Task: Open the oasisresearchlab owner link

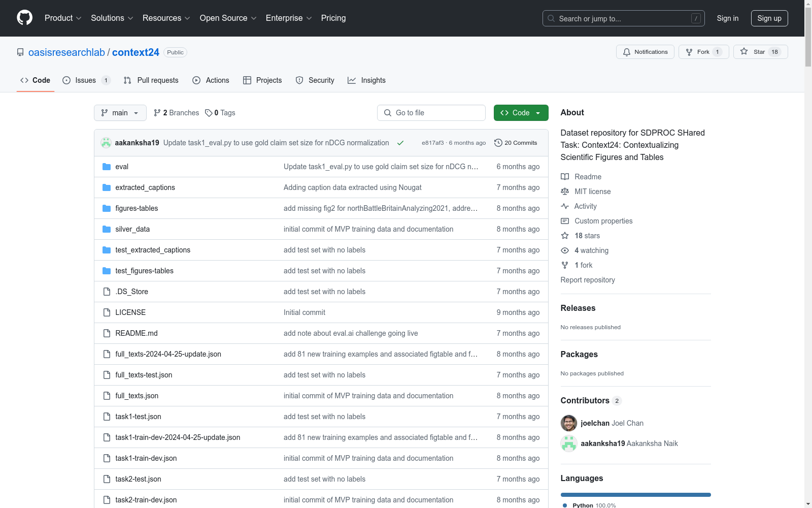Action: click(66, 52)
